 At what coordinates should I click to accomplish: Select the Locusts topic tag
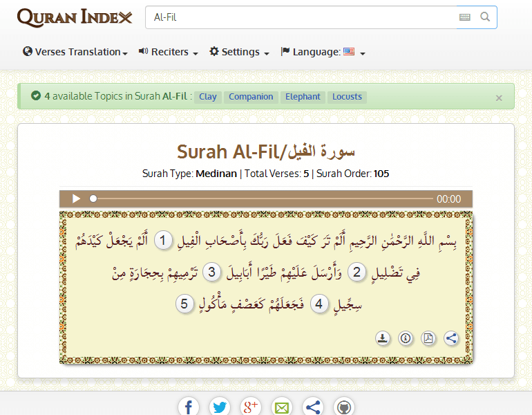[x=347, y=97]
